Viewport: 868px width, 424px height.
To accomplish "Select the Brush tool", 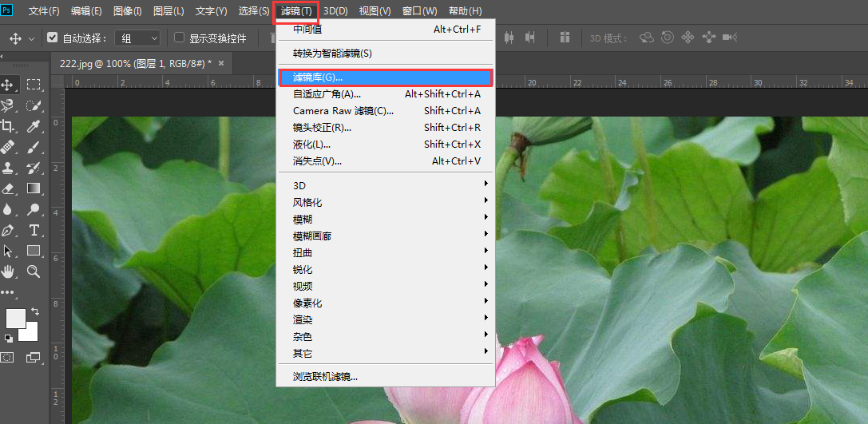I will pyautogui.click(x=34, y=147).
